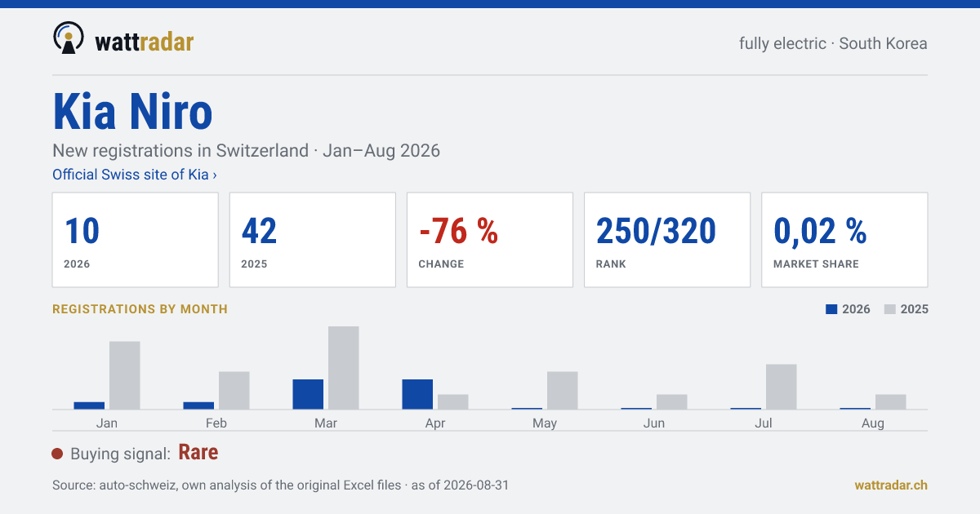The image size is (980, 514).
Task: Click the wattradar radar logo icon
Action: (x=69, y=38)
